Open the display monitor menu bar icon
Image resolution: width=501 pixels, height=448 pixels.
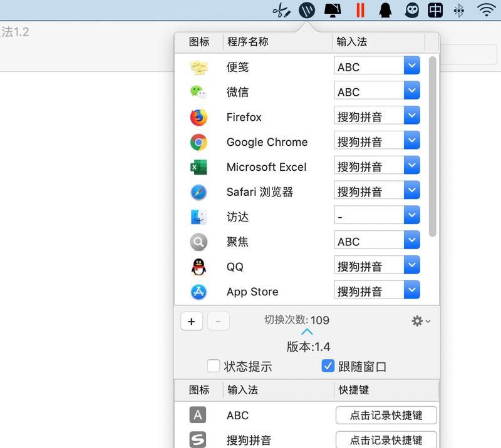click(x=333, y=10)
